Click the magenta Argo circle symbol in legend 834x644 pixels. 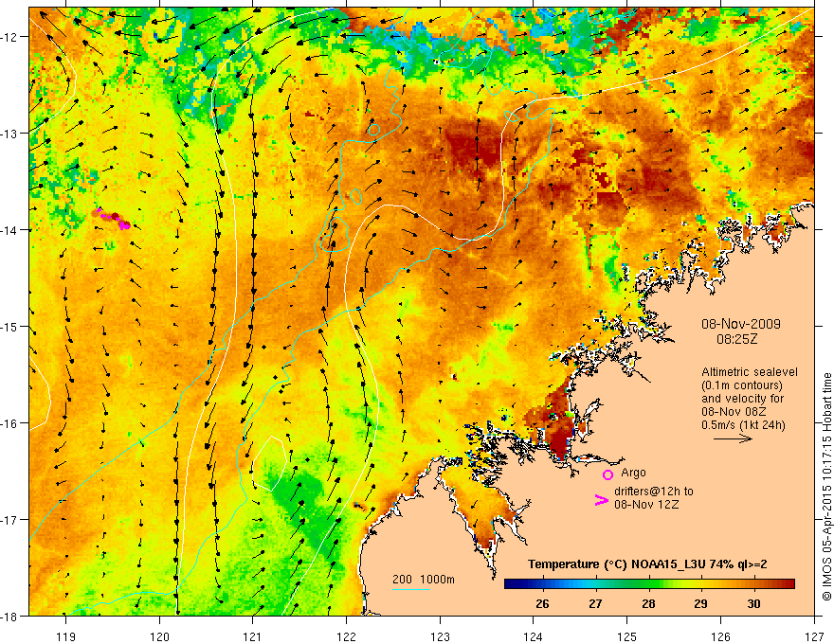[607, 474]
